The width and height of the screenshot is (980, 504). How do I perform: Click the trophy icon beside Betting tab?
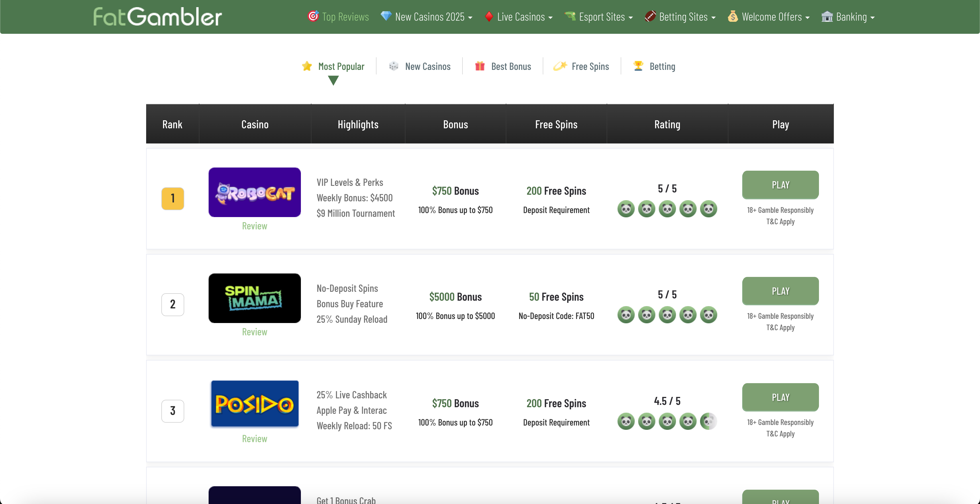pos(638,66)
